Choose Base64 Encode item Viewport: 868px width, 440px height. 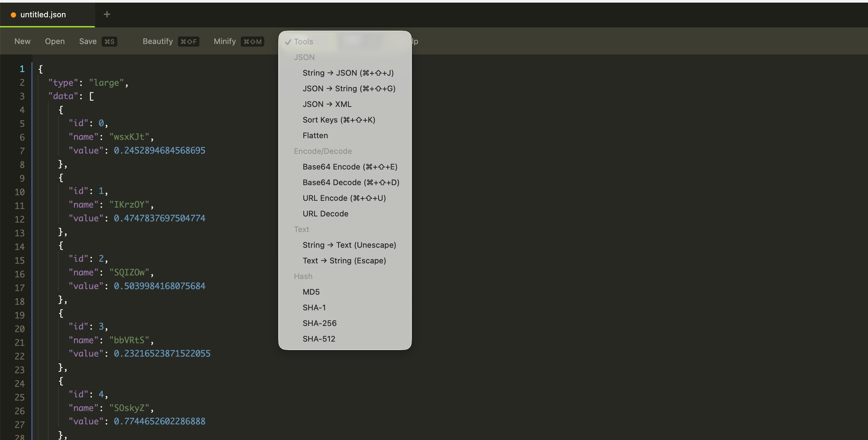(350, 167)
